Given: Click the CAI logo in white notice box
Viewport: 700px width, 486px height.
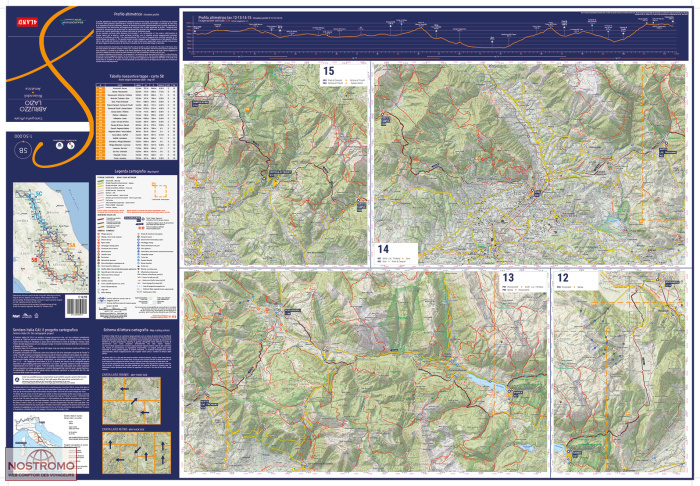Looking at the screenshot, I should (x=17, y=379).
